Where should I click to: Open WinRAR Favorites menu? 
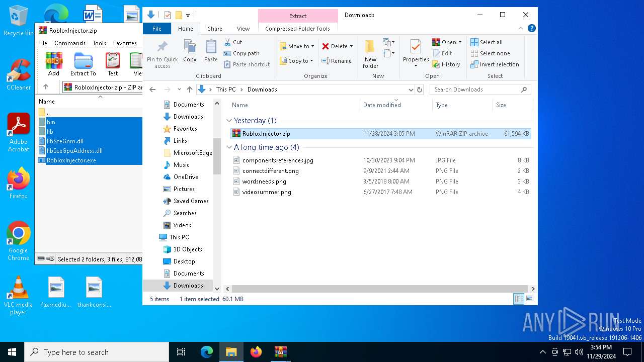(125, 43)
